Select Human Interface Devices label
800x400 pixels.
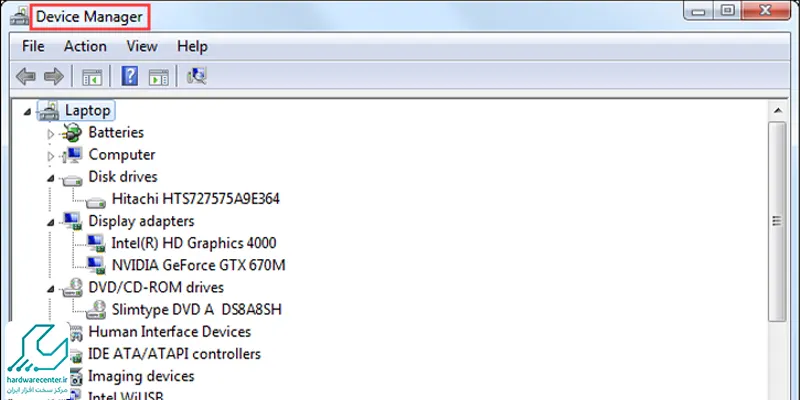pyautogui.click(x=170, y=332)
